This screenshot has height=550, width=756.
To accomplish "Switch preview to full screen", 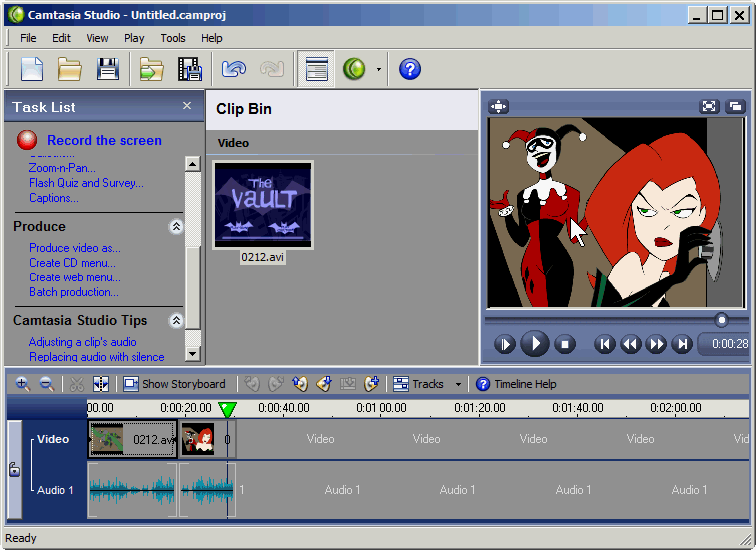I will 709,106.
